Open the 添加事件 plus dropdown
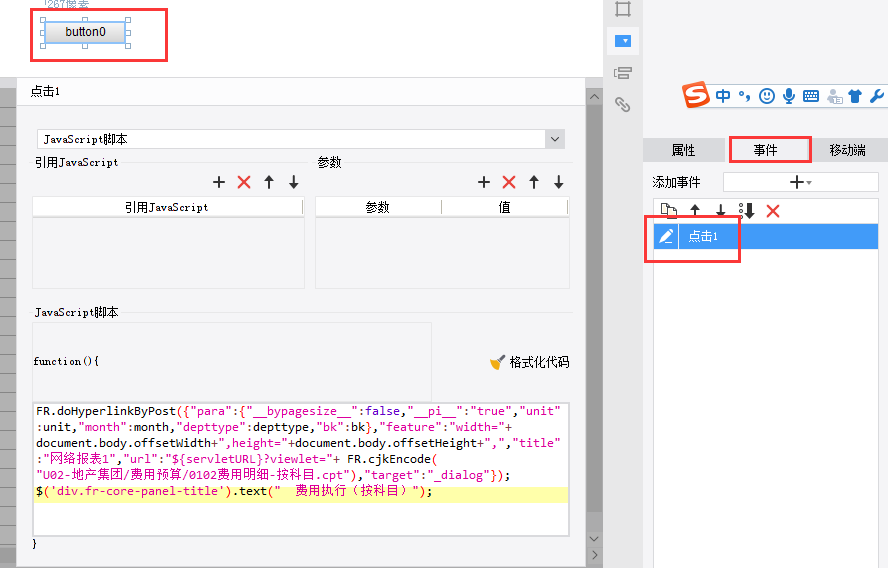888x568 pixels. pyautogui.click(x=800, y=182)
